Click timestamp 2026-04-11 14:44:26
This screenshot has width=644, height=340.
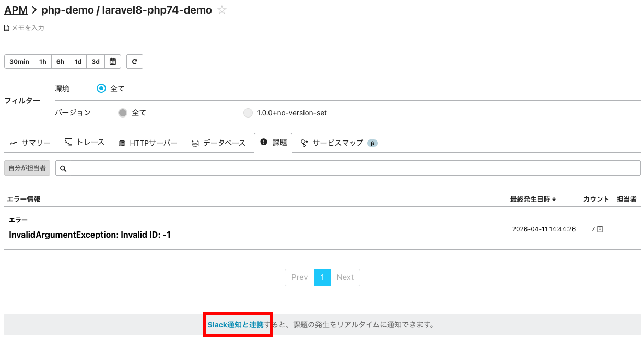pyautogui.click(x=544, y=229)
